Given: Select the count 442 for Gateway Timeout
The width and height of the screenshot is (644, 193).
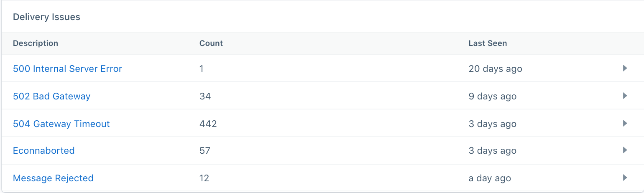Looking at the screenshot, I should click(208, 124).
